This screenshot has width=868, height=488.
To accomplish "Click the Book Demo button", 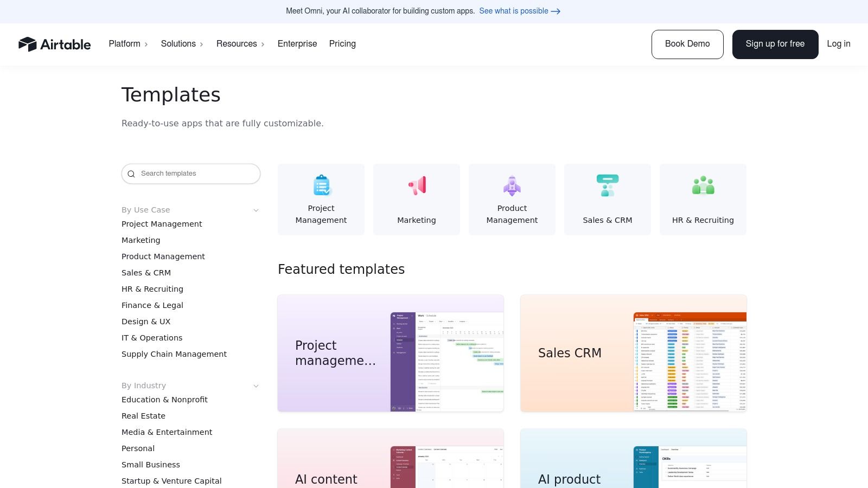I will click(x=687, y=44).
